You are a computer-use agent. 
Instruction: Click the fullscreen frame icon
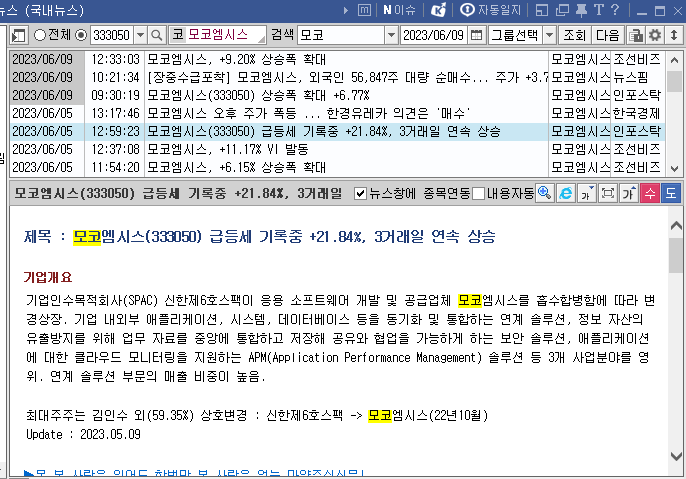(607, 193)
